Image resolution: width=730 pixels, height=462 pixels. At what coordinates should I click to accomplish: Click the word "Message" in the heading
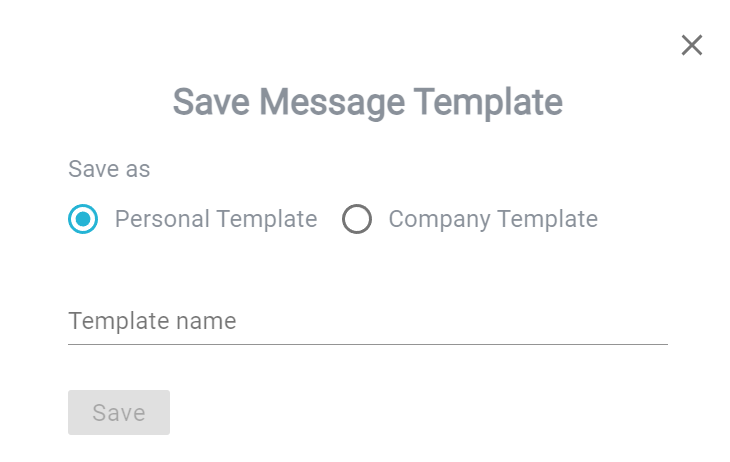[332, 103]
